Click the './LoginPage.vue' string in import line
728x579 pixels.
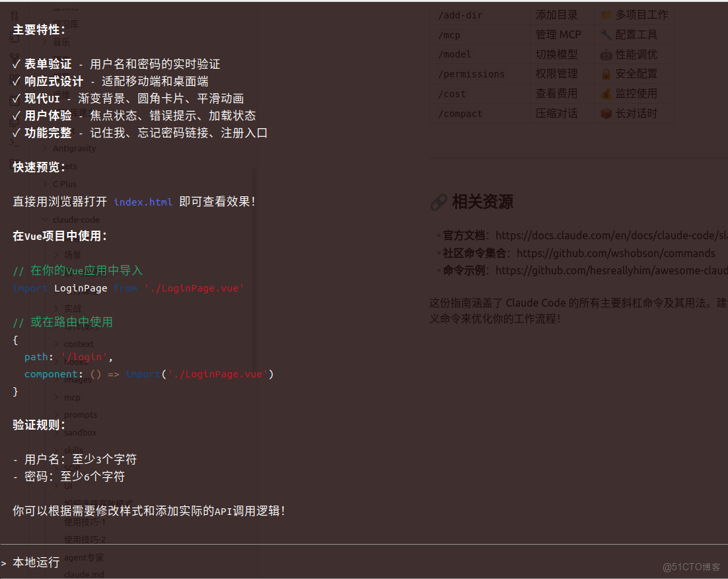tap(194, 288)
